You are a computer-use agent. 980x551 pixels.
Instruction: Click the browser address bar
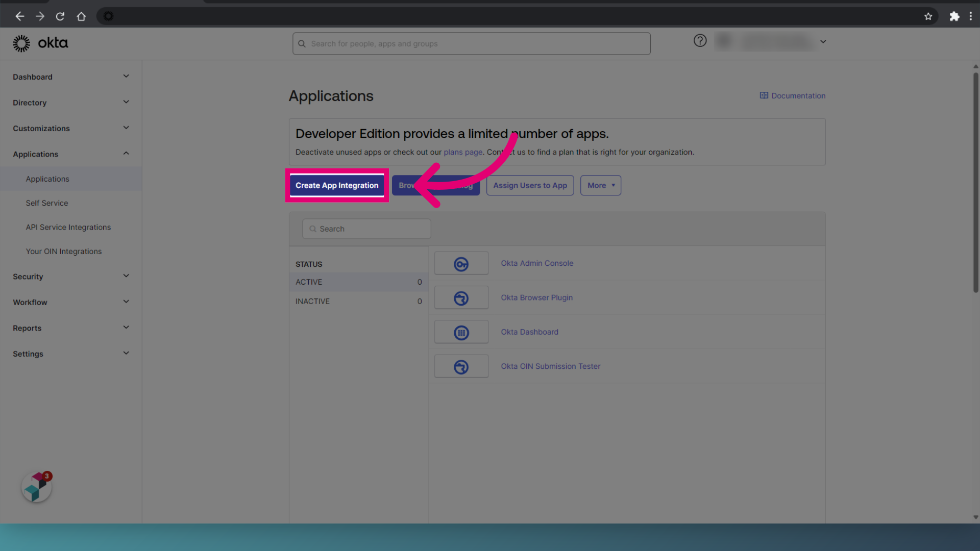pos(518,16)
